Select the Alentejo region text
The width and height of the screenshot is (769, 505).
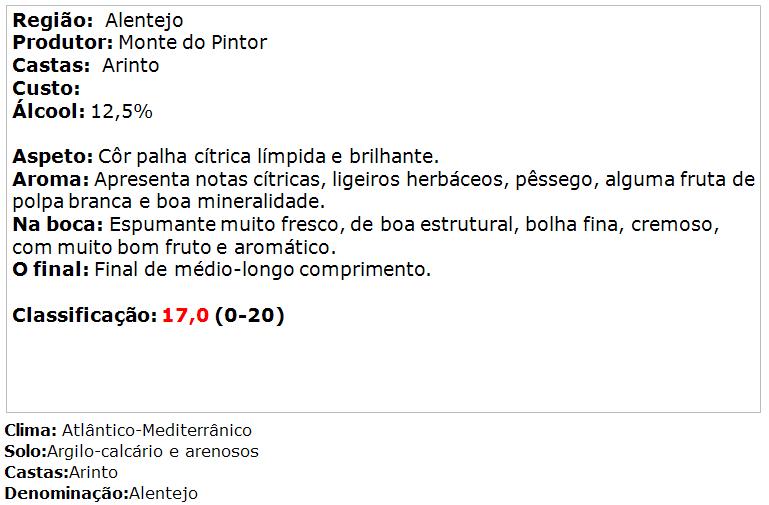tap(144, 21)
